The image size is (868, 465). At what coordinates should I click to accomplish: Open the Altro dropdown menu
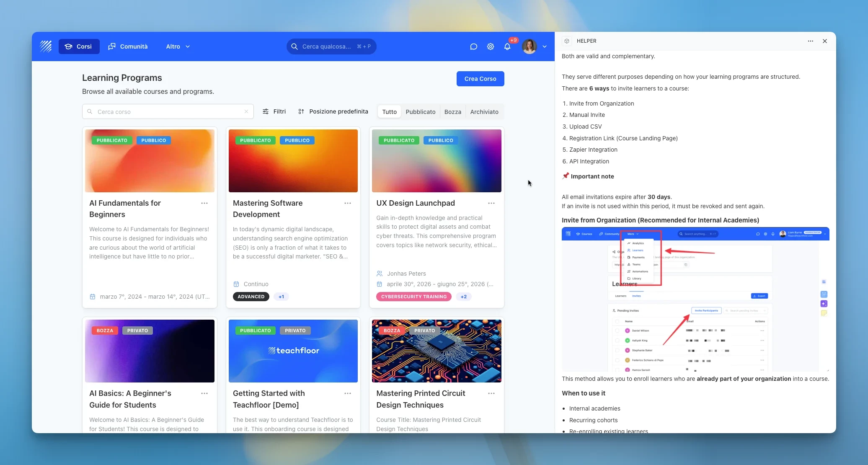[x=178, y=46]
